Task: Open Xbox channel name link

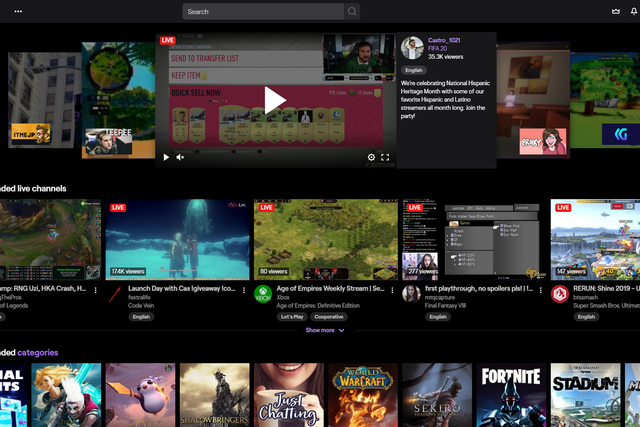Action: tap(282, 297)
